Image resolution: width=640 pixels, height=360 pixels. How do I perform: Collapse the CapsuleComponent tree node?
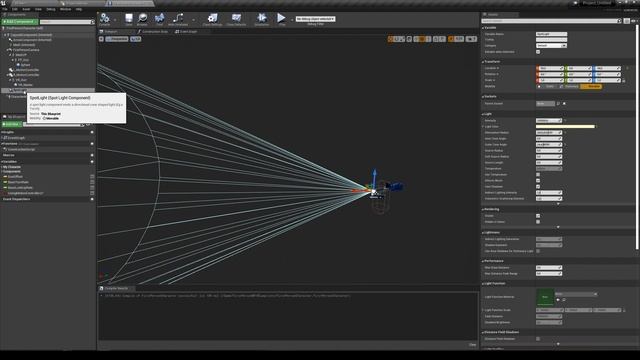6,35
